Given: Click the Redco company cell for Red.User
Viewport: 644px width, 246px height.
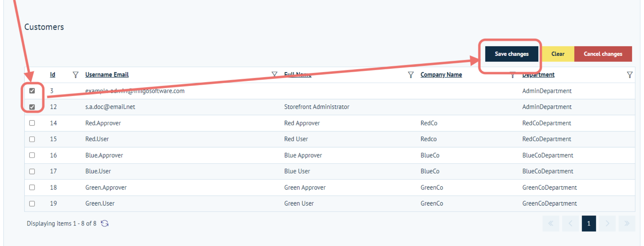Looking at the screenshot, I should click(x=429, y=139).
